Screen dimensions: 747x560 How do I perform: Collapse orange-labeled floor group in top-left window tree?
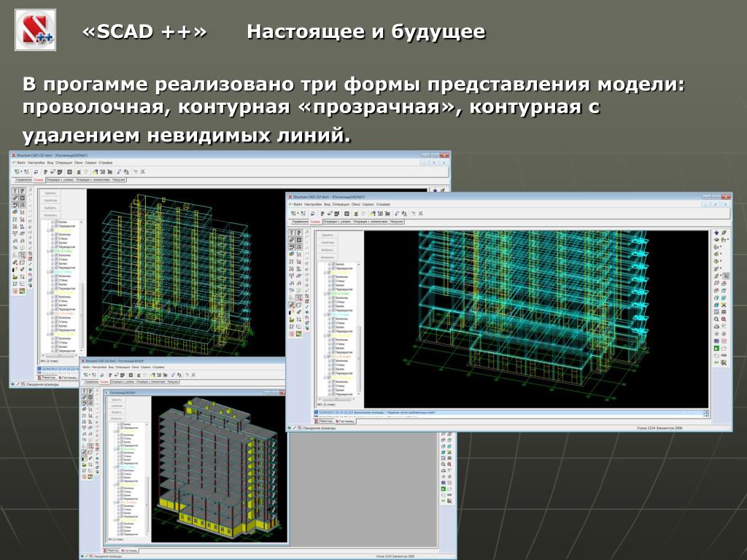[x=48, y=314]
